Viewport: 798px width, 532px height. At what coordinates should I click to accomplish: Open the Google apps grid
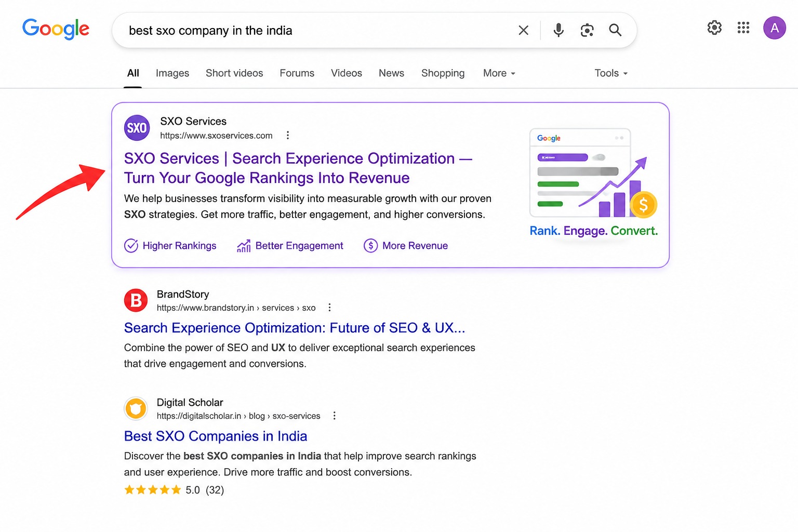(x=743, y=28)
